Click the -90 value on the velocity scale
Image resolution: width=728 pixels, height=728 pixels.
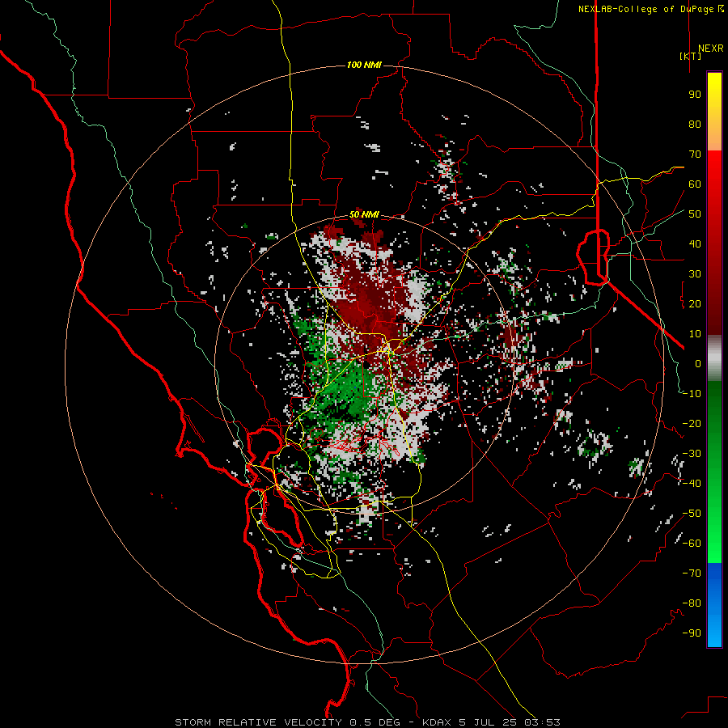[692, 633]
